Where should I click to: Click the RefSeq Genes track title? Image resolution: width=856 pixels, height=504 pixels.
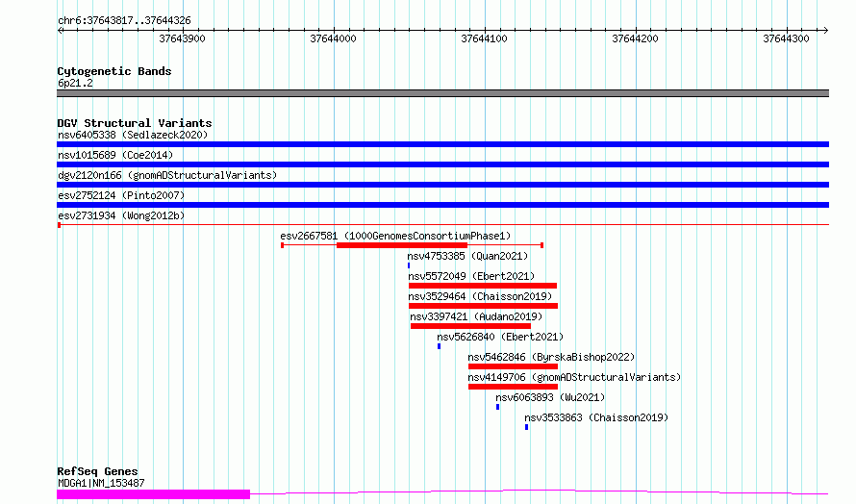pos(97,471)
